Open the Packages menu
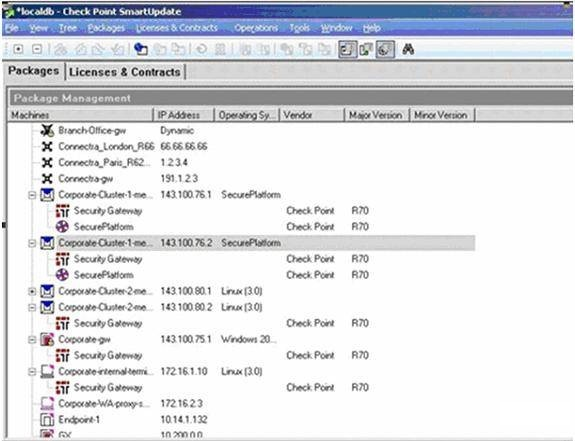Viewport: 575px width, 441px height. click(106, 28)
